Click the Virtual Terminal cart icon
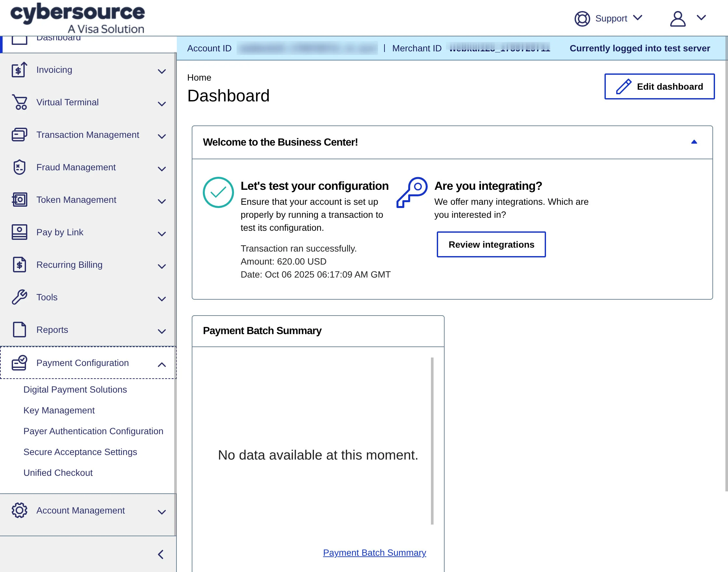The height and width of the screenshot is (572, 728). click(x=19, y=102)
